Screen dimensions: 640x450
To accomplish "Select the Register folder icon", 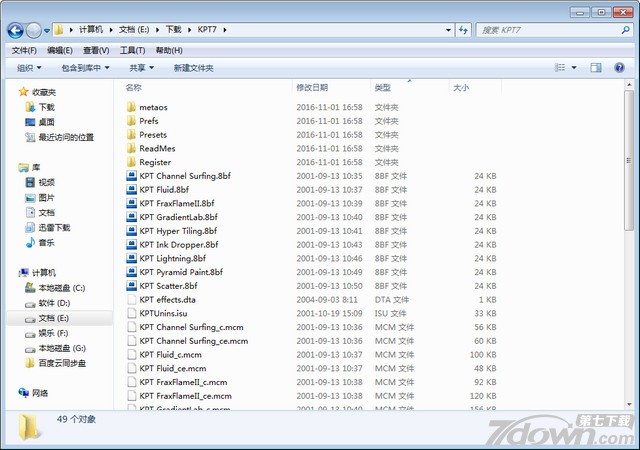I will pyautogui.click(x=131, y=162).
